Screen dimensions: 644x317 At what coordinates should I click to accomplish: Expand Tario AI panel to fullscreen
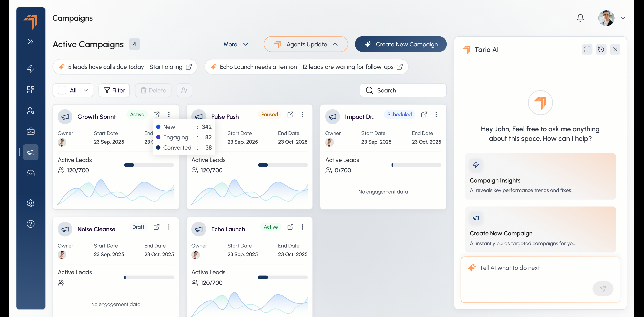(587, 49)
